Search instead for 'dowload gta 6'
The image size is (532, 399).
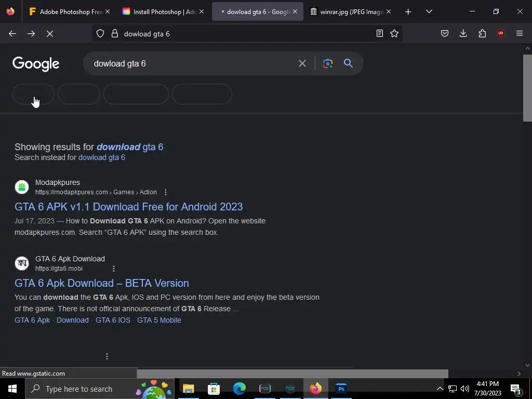[x=102, y=157]
